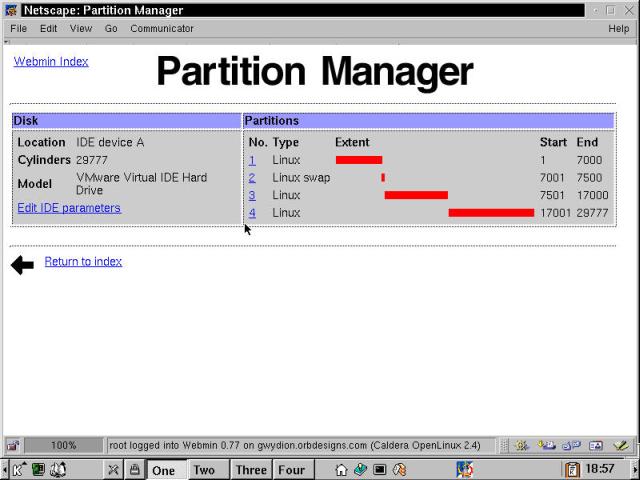Open partition 2 Linux swap link
The image size is (640, 480).
[252, 177]
